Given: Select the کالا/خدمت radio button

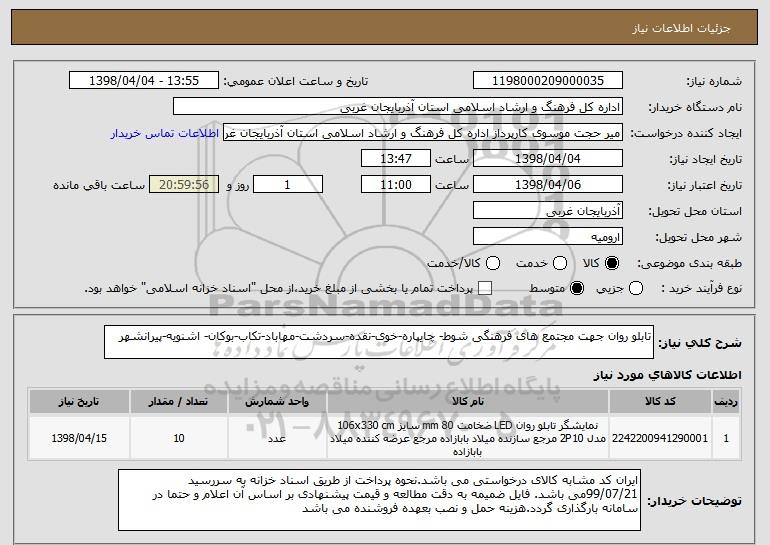Looking at the screenshot, I should 493,263.
